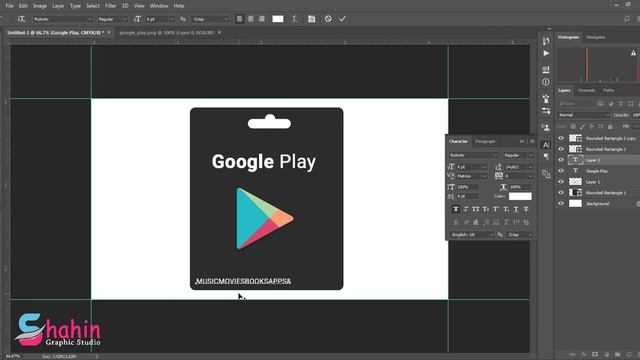The width and height of the screenshot is (640, 360).
Task: Open the Brush Presets panel icon
Action: click(x=546, y=98)
